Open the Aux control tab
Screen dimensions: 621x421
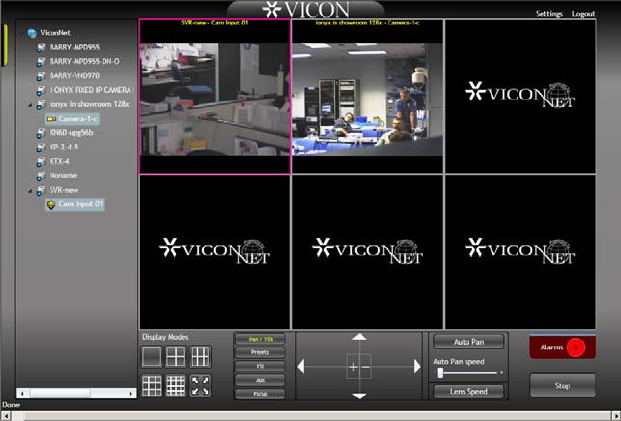tap(260, 380)
